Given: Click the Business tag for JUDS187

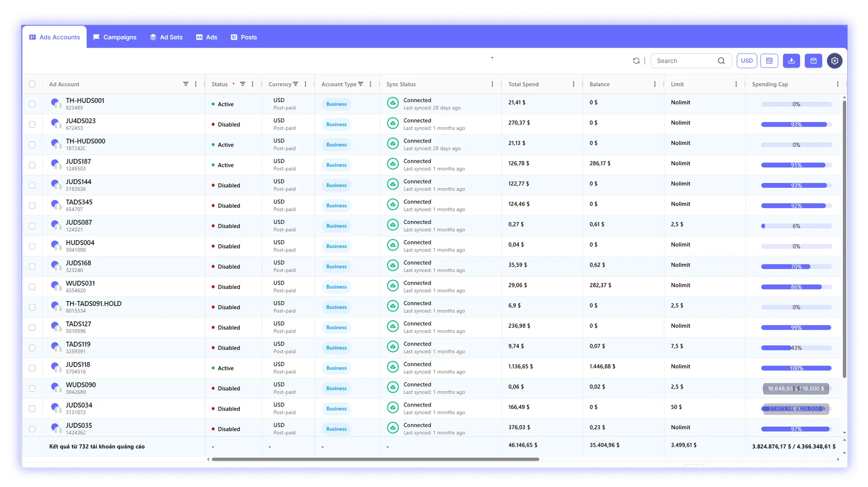Looking at the screenshot, I should (x=336, y=165).
